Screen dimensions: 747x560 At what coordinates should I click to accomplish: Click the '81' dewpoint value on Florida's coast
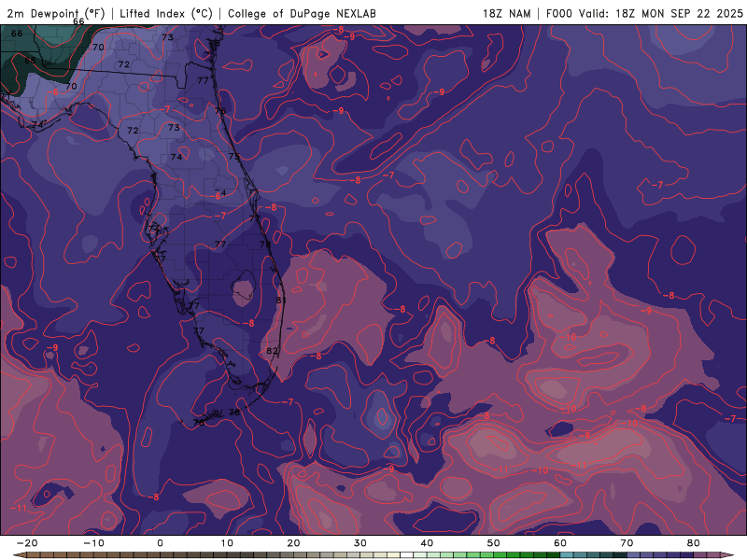tap(281, 300)
